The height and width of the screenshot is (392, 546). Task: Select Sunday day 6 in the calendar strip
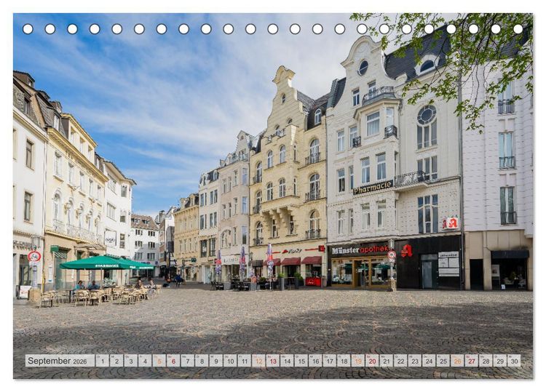click(173, 361)
